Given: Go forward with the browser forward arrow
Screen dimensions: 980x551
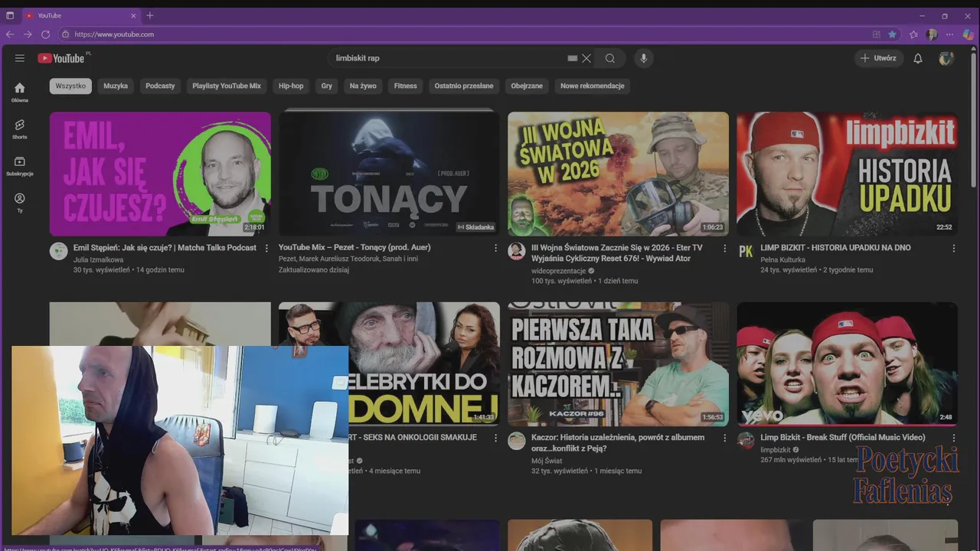Looking at the screenshot, I should [28, 34].
